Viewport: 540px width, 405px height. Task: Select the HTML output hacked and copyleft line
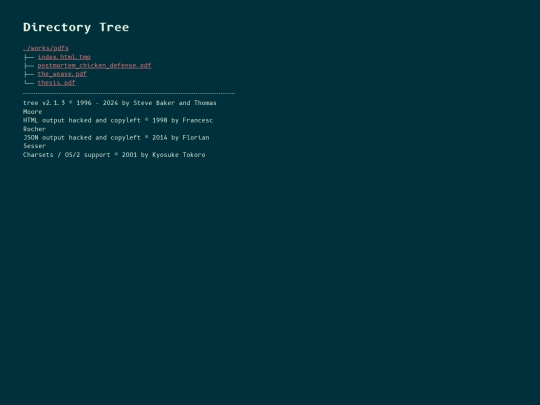(118, 125)
